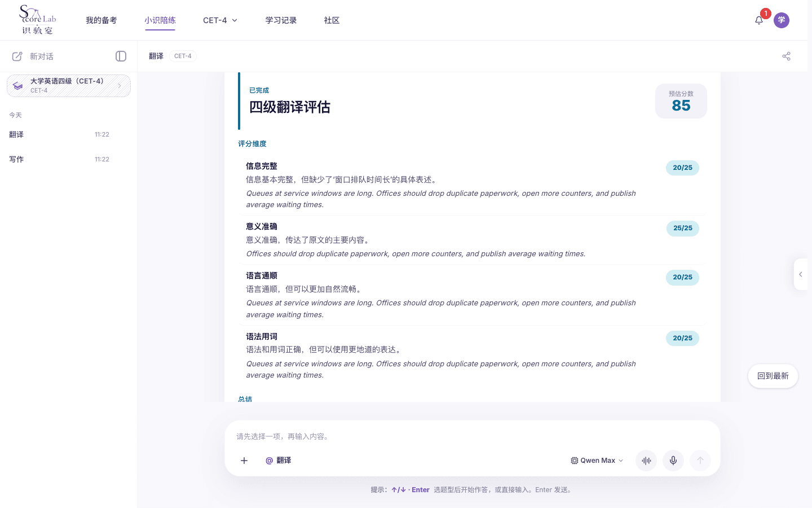The height and width of the screenshot is (508, 812).
Task: Send message with up arrow
Action: (x=700, y=461)
